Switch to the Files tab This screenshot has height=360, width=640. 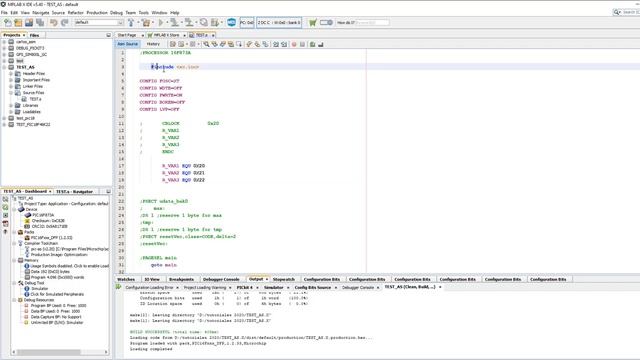[34, 35]
